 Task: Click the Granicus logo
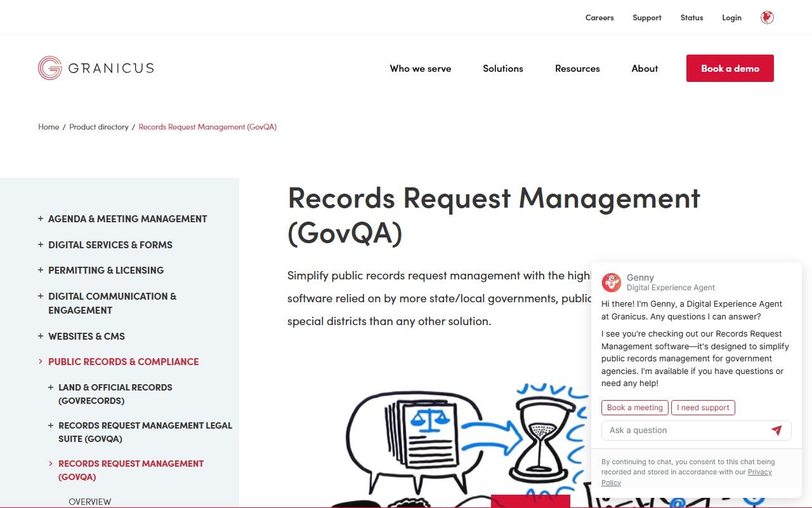click(96, 68)
